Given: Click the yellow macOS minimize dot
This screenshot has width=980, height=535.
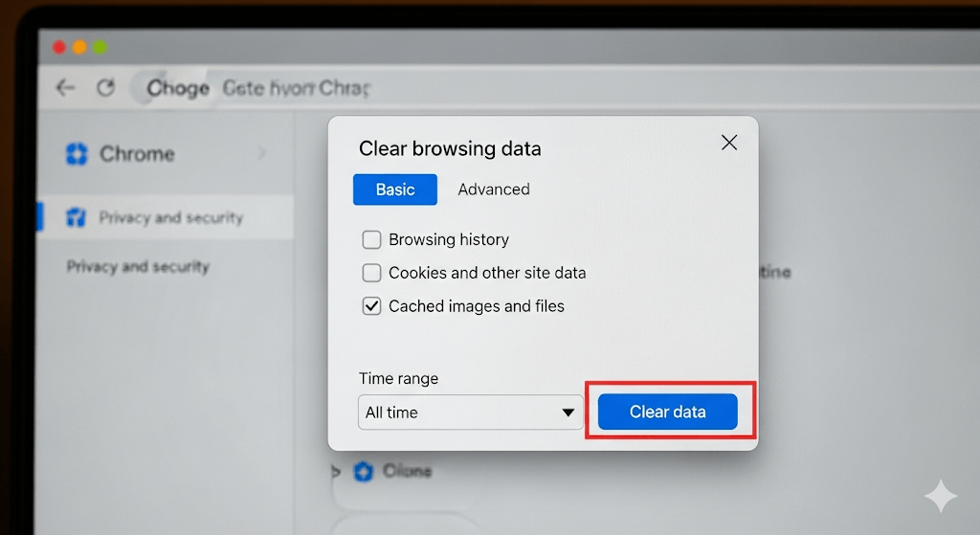Looking at the screenshot, I should tap(79, 47).
